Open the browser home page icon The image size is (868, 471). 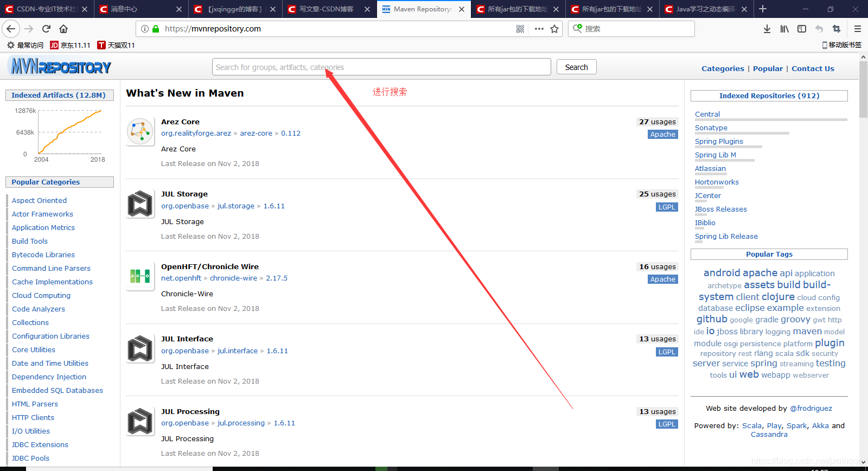(63, 29)
